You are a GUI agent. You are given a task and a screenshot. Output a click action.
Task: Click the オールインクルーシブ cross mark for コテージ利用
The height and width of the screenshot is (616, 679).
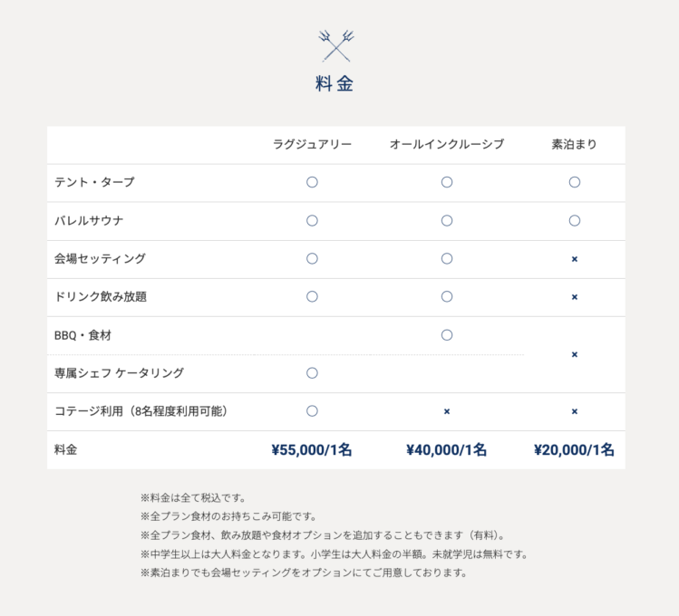446,411
